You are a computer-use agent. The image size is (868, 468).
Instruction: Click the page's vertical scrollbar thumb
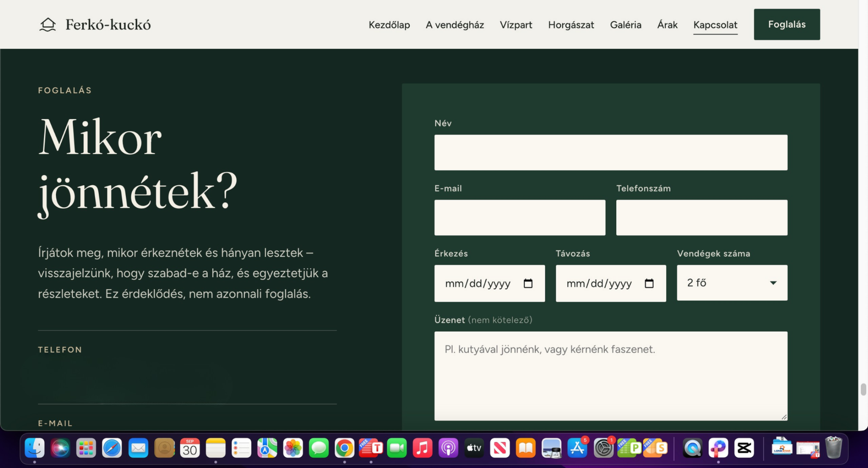[x=863, y=389]
